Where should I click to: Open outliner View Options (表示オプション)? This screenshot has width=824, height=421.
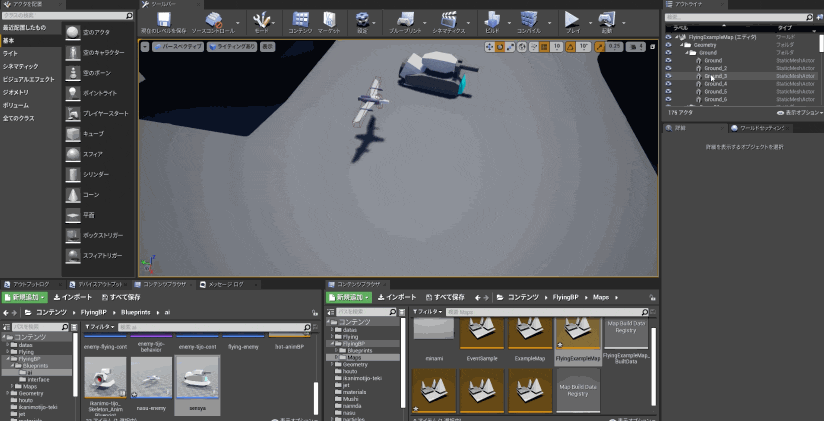click(x=800, y=113)
